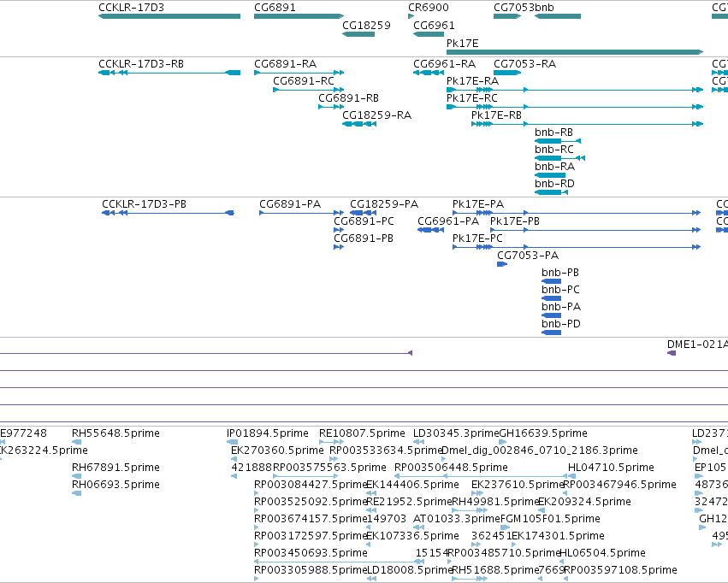Open the Pk17E gene label
The image size is (728, 583).
click(x=462, y=44)
